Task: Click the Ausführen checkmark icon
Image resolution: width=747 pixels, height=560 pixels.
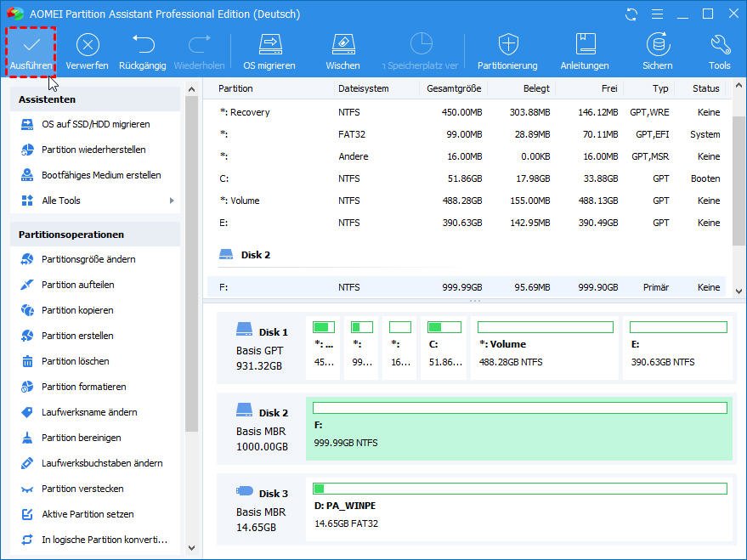Action: tap(31, 45)
